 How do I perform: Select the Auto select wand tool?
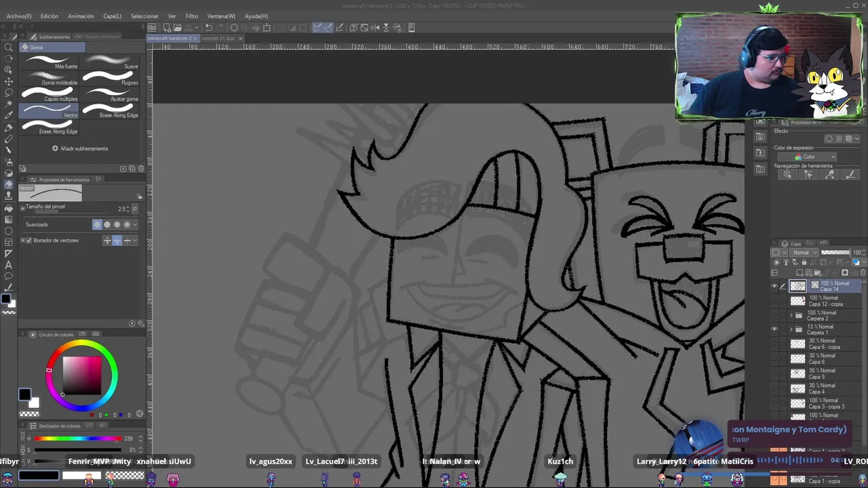pyautogui.click(x=9, y=105)
